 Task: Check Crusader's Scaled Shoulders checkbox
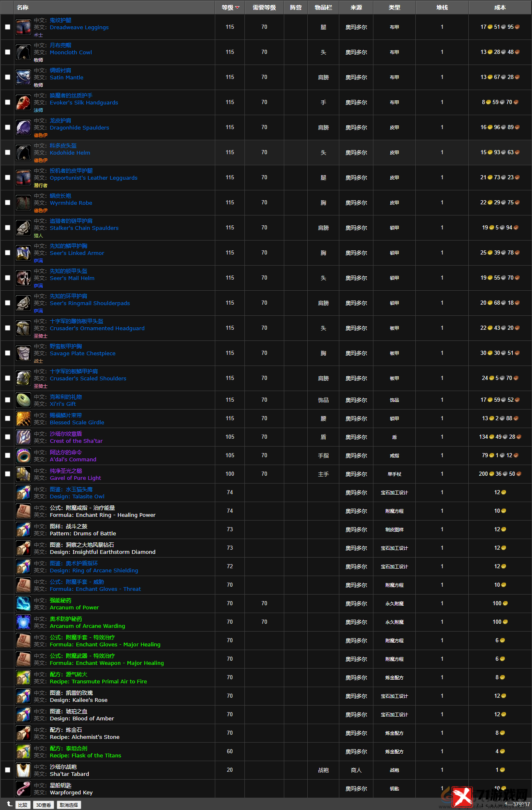[x=7, y=378]
